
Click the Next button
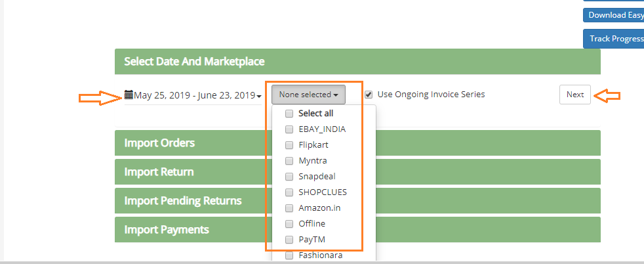[x=575, y=95]
